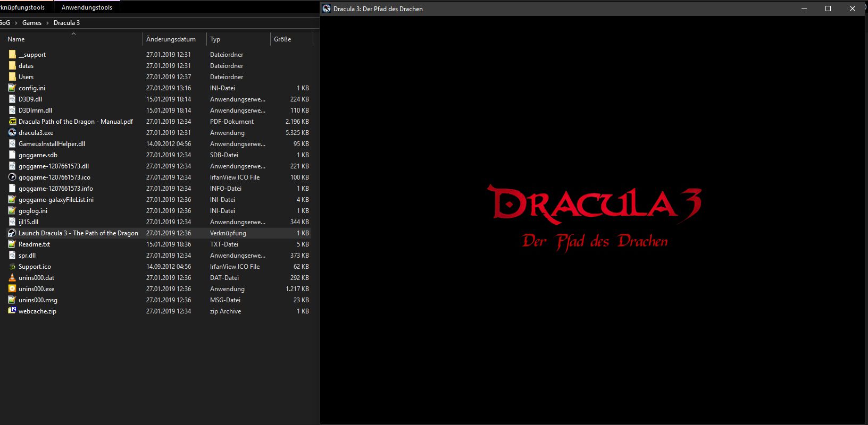
Task: Click the goglog.ini file icon
Action: coord(12,211)
